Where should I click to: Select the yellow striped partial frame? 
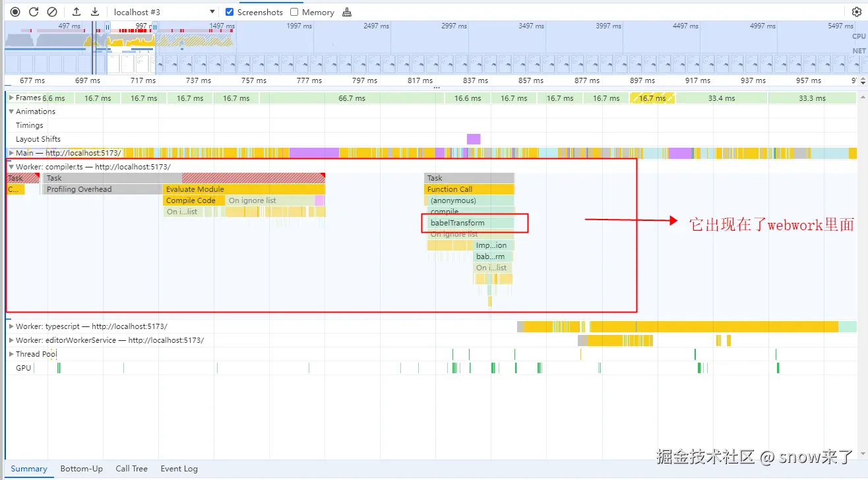tap(652, 98)
